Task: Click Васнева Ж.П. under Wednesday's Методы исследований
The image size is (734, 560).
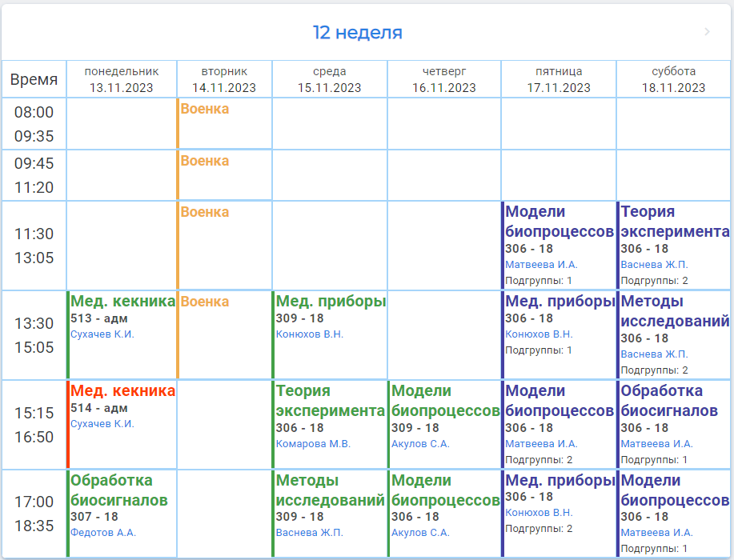Action: pos(309,533)
